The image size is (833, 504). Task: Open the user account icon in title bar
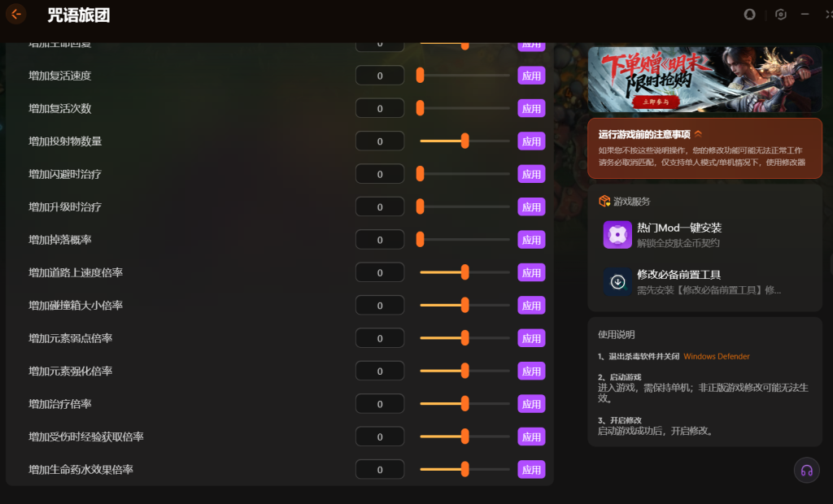tap(749, 15)
